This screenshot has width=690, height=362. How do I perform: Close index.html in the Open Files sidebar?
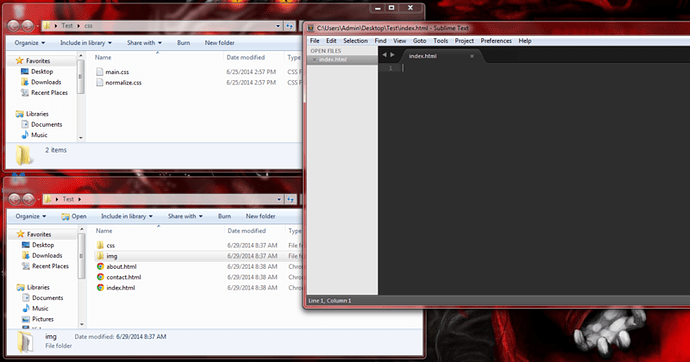coord(314,59)
